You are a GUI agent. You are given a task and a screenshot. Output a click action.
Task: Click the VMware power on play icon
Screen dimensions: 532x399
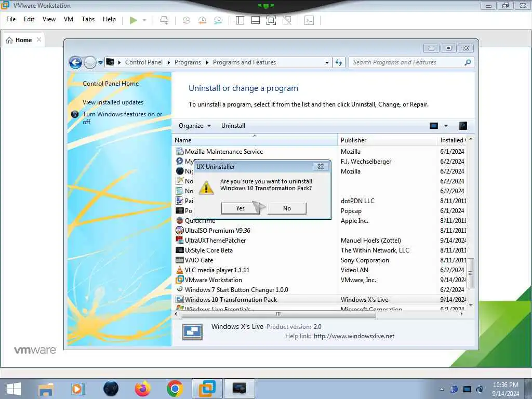(x=134, y=20)
